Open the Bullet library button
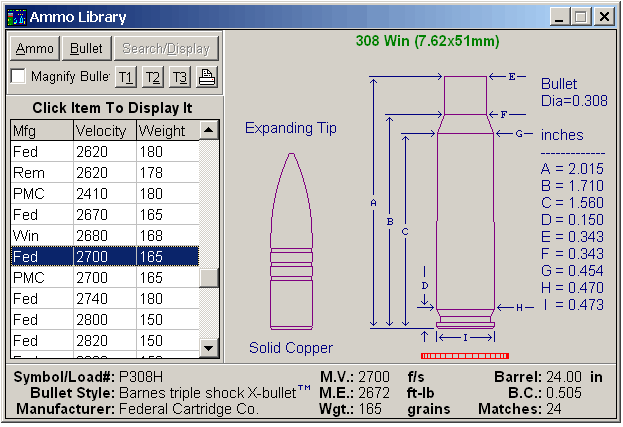This screenshot has width=623, height=427. [x=86, y=48]
